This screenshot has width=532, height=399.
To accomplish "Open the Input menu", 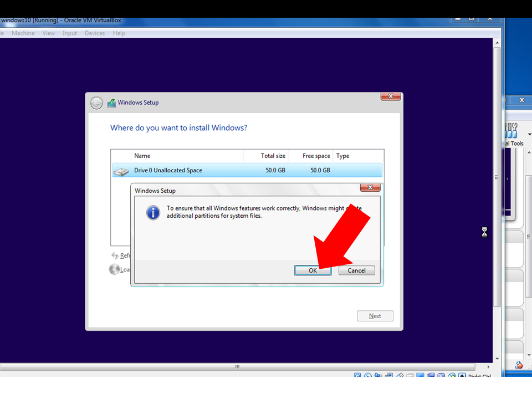I will coord(69,33).
